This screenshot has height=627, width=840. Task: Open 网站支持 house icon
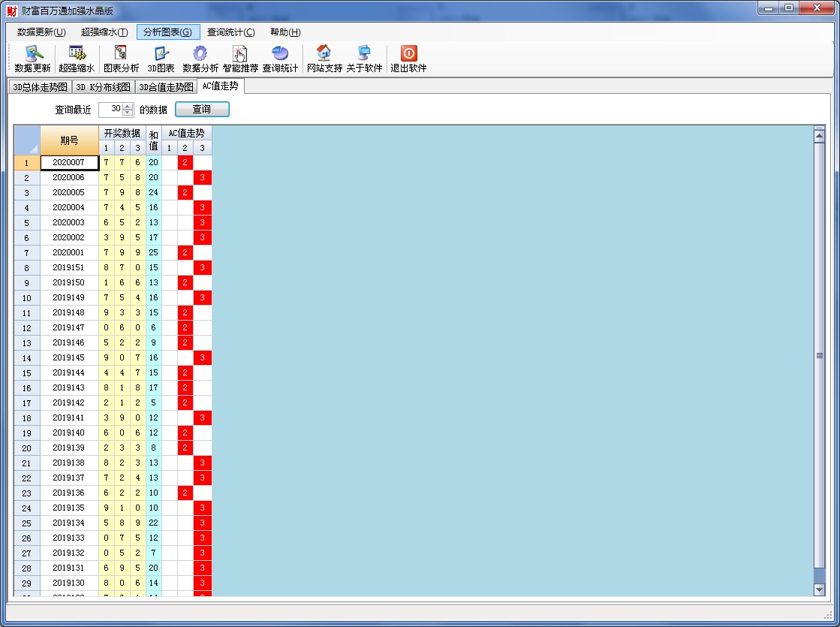324,53
